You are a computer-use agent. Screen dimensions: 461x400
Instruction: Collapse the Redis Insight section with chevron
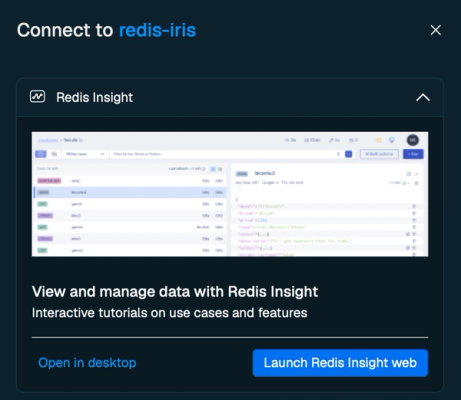pos(423,97)
